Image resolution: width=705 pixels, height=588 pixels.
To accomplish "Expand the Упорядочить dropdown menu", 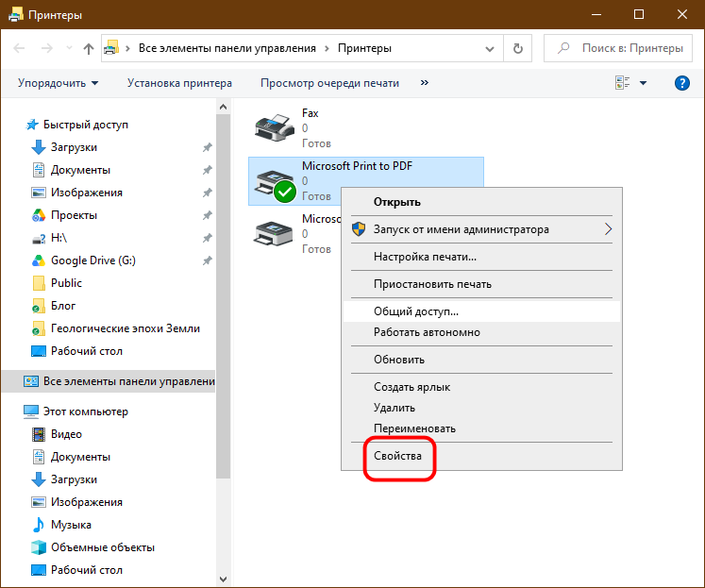I will (58, 83).
